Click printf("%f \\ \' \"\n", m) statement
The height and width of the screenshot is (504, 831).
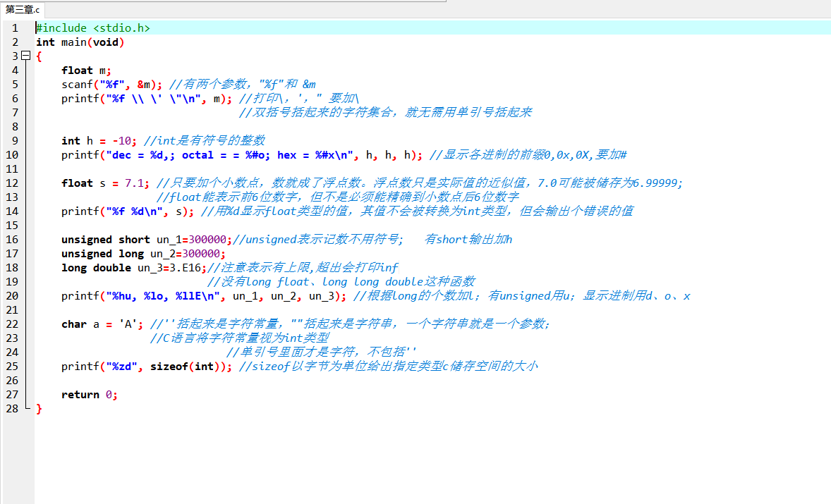pyautogui.click(x=147, y=99)
